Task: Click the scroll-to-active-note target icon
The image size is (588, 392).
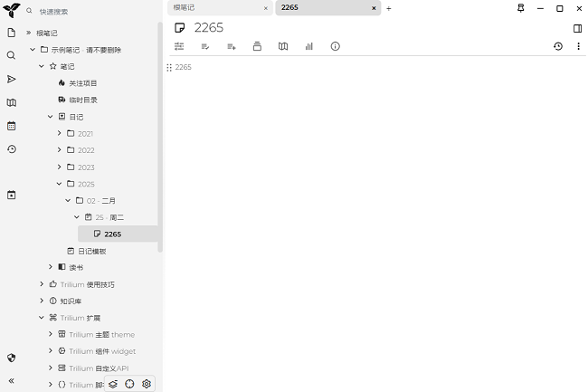Action: [x=129, y=384]
